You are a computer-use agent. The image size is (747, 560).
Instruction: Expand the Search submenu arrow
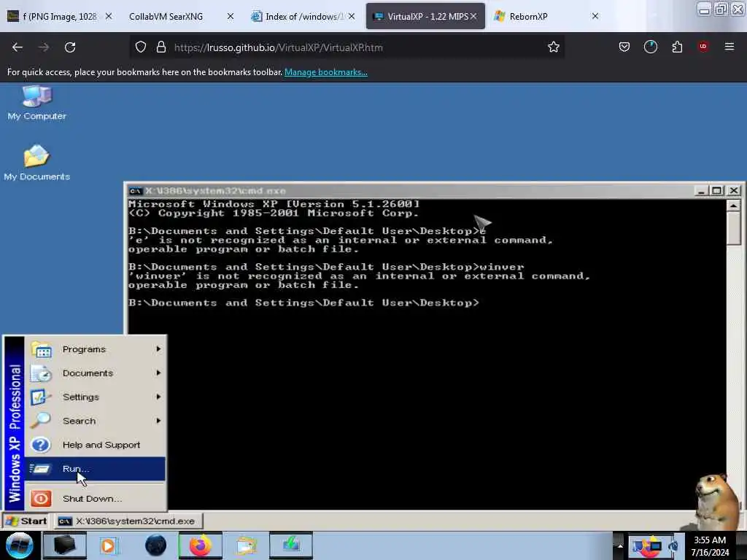pyautogui.click(x=158, y=421)
